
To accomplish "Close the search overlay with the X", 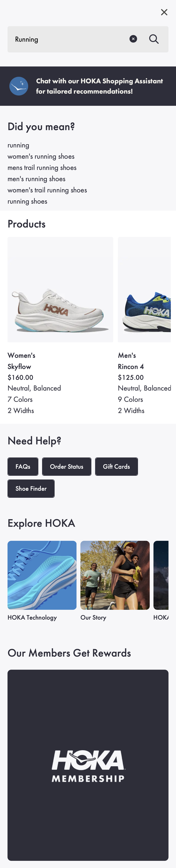I will (164, 12).
